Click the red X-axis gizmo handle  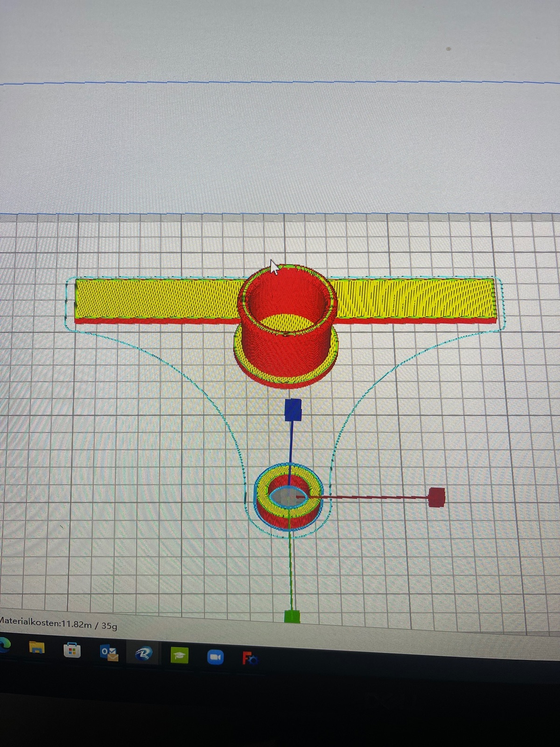436,497
